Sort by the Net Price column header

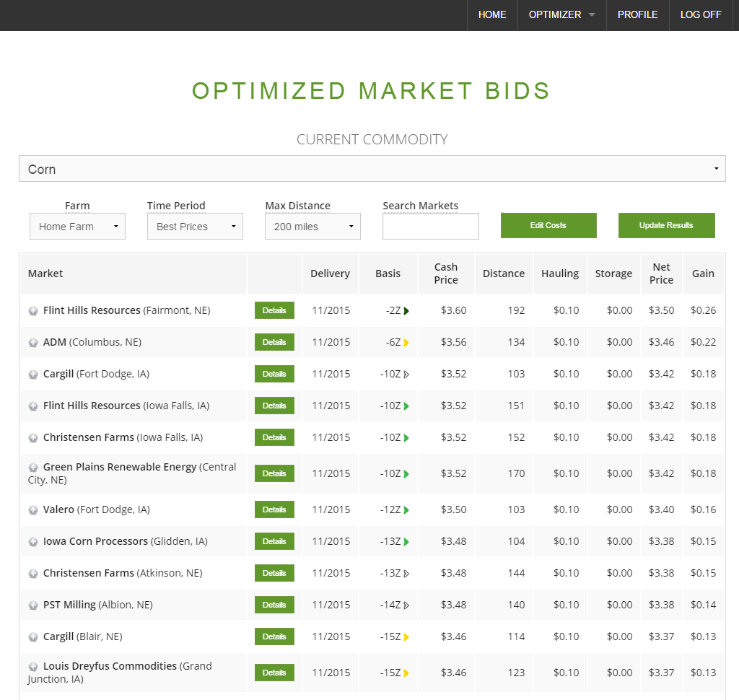click(x=661, y=274)
